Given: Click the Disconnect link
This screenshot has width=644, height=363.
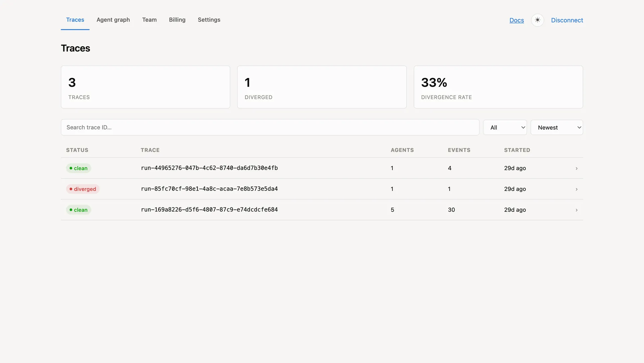Looking at the screenshot, I should 567,20.
